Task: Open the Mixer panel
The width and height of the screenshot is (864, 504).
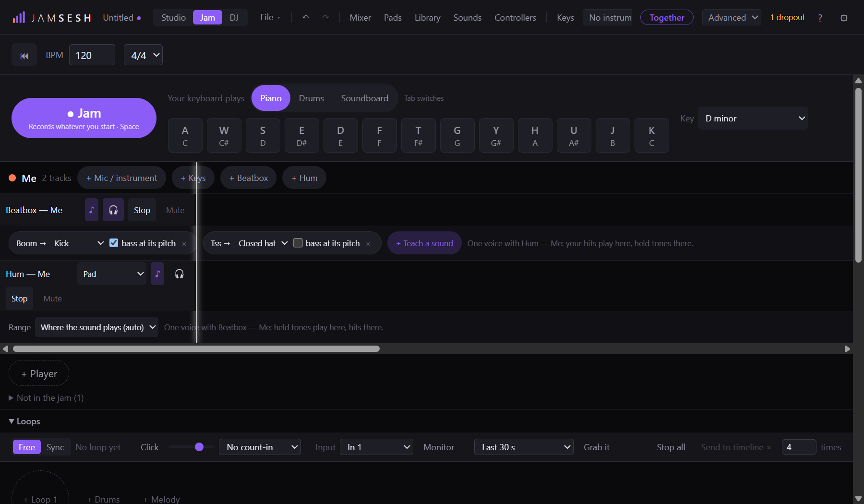Action: 360,18
